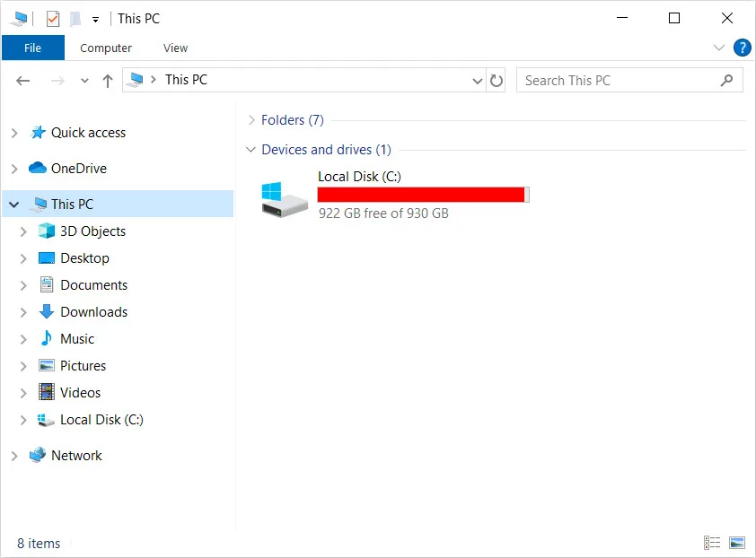Click the '8 items' status text
This screenshot has width=756, height=558.
tap(39, 544)
